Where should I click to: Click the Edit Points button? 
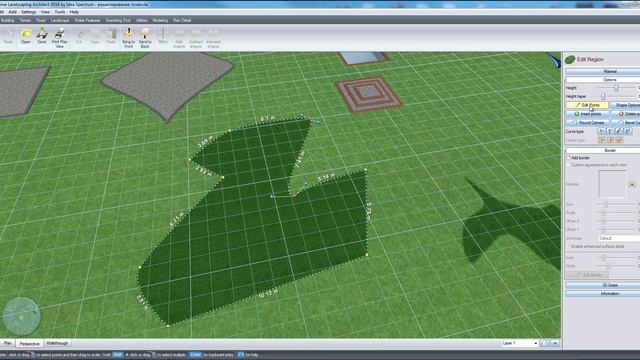(587, 105)
